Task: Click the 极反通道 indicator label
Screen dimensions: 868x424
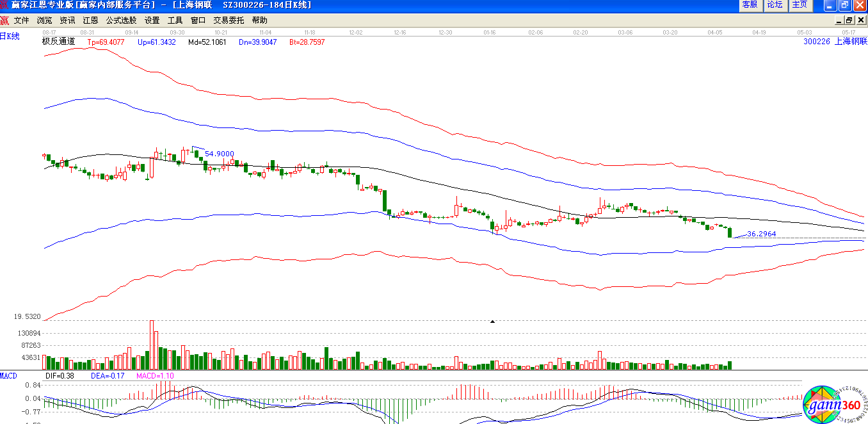Action: click(58, 42)
